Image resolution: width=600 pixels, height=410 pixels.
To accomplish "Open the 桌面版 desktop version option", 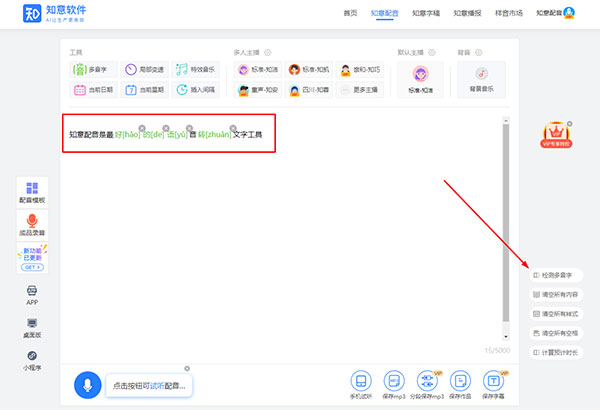I will [x=32, y=328].
